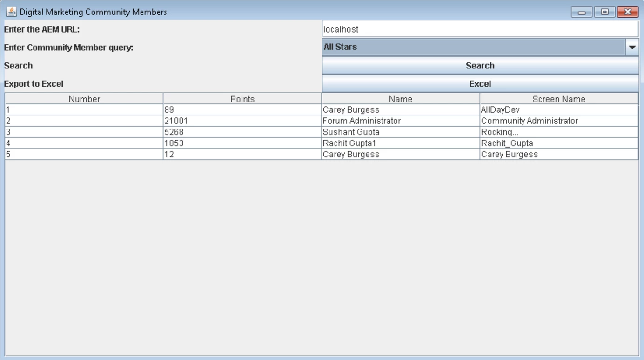644x360 pixels.
Task: Click the Number column header
Action: coord(84,99)
